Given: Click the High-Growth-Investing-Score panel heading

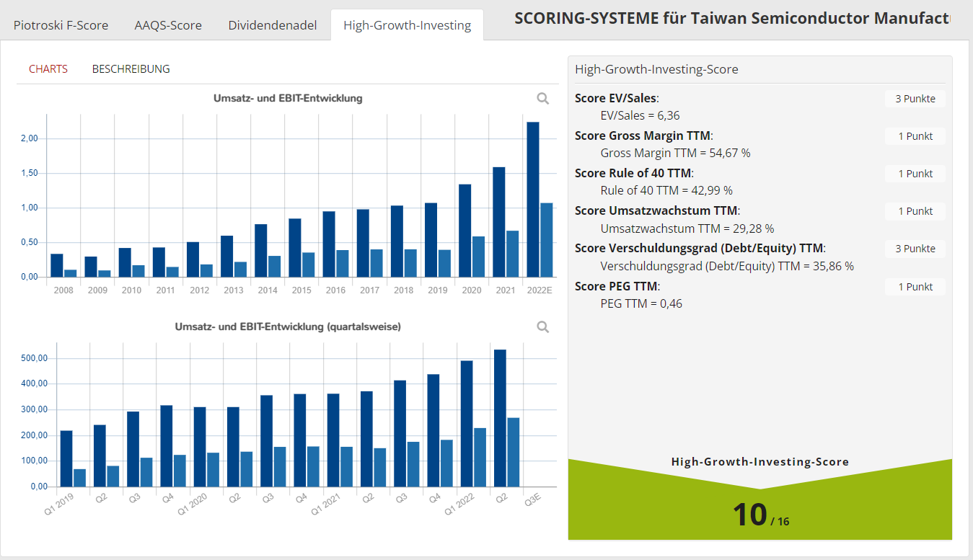Looking at the screenshot, I should pos(656,70).
